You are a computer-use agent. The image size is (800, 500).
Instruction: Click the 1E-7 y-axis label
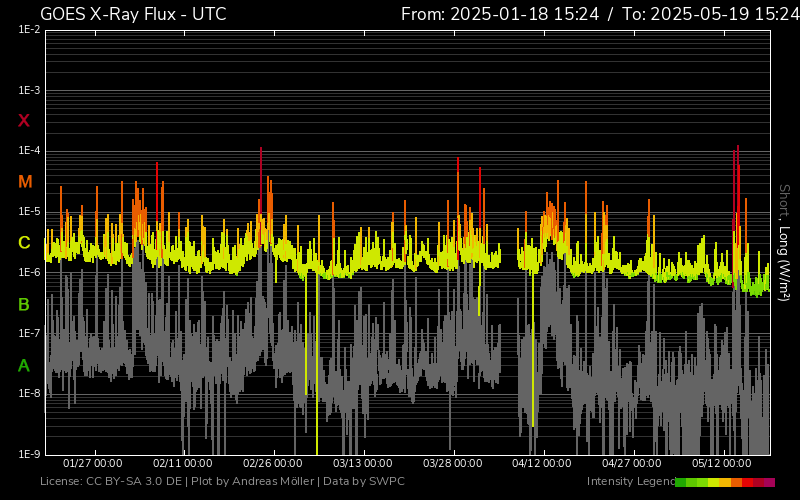click(x=29, y=333)
